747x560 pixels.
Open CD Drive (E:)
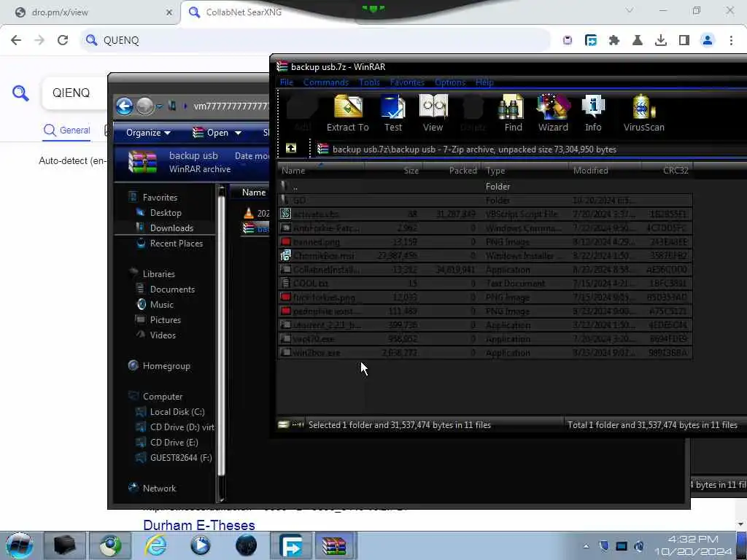pyautogui.click(x=167, y=443)
